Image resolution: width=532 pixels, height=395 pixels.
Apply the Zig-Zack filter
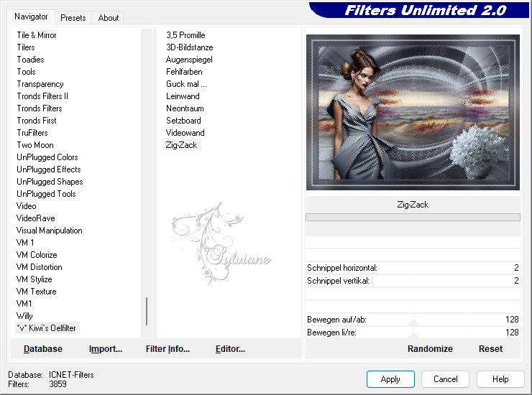(390, 379)
